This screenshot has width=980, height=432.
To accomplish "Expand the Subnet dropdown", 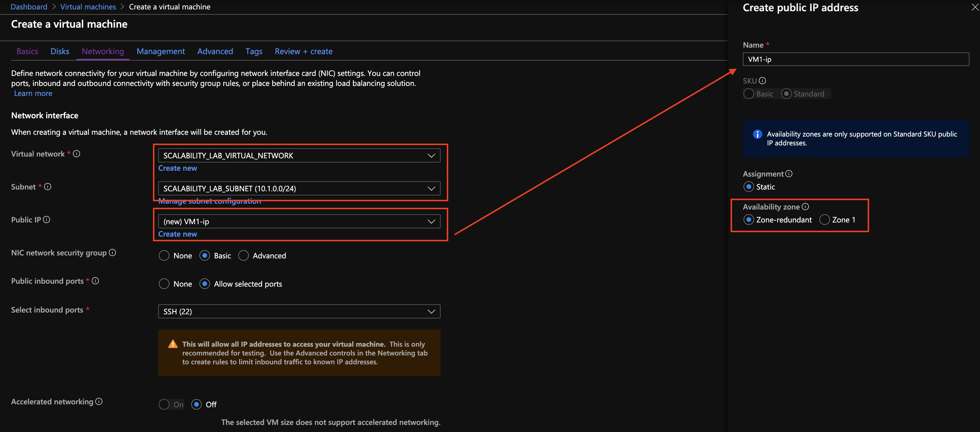I will pyautogui.click(x=299, y=188).
